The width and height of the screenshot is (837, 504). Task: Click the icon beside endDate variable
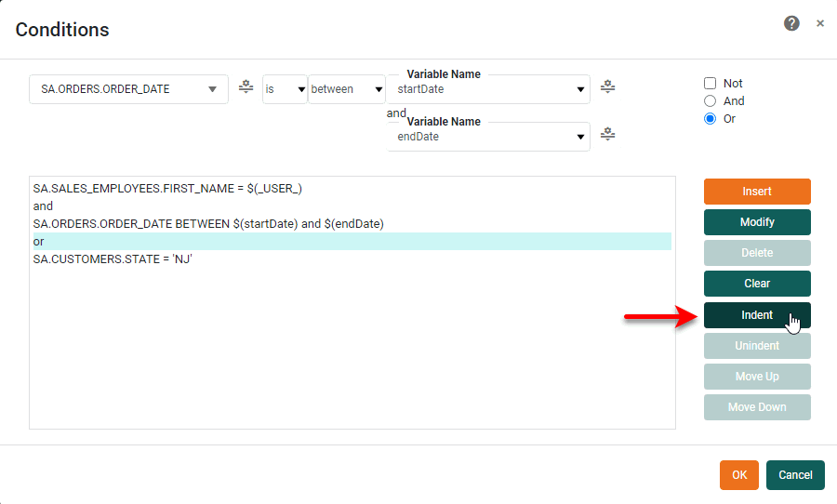(607, 134)
